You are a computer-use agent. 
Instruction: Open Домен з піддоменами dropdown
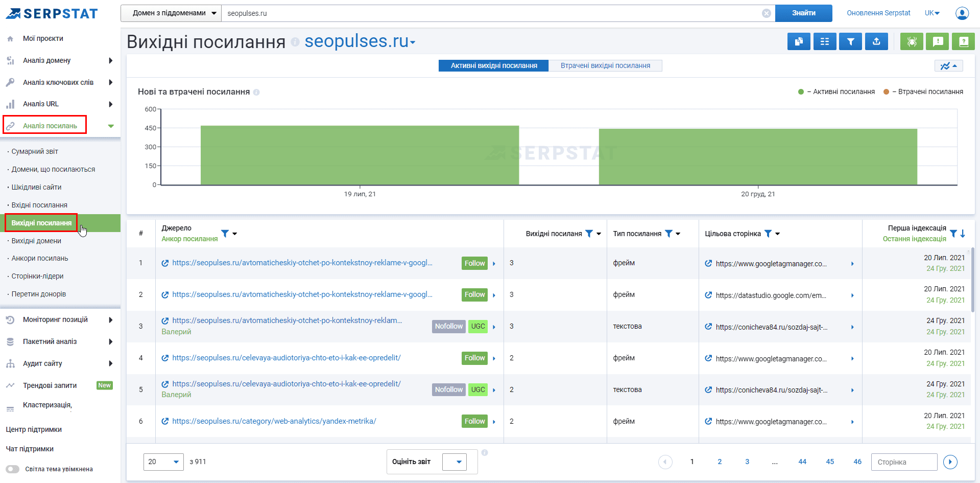point(171,13)
